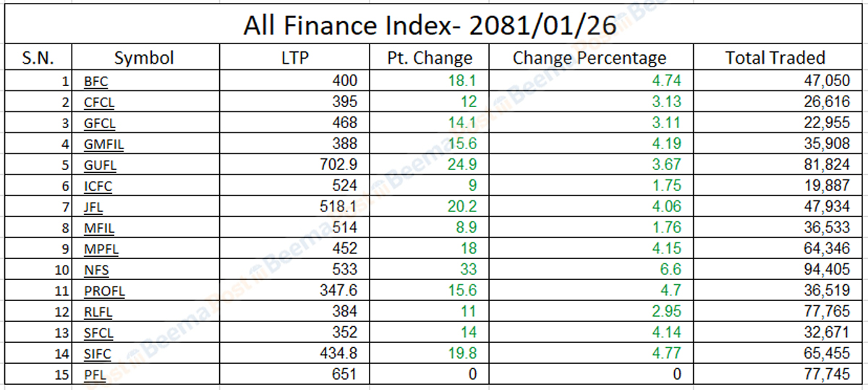Click the Symbol column header
868x390 pixels.
144,58
